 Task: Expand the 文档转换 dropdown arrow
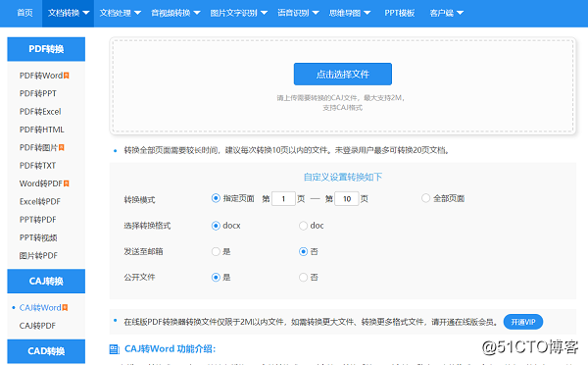86,13
